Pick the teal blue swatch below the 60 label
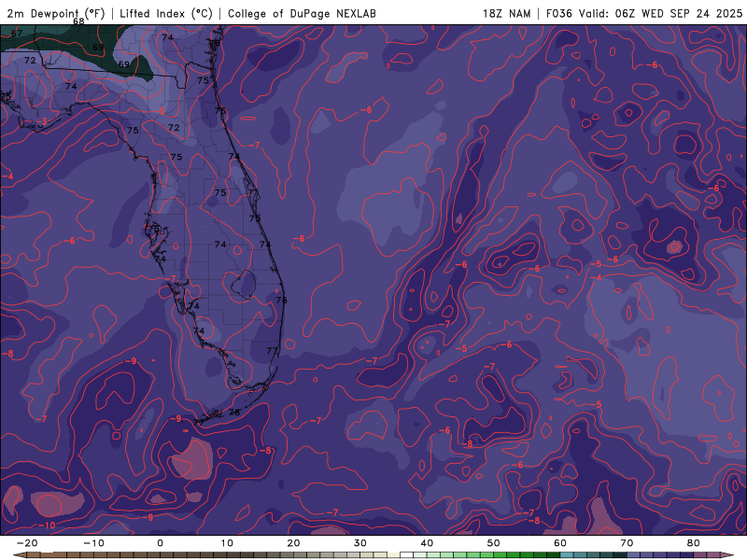Viewport: 747px width, 560px height. pyautogui.click(x=567, y=555)
